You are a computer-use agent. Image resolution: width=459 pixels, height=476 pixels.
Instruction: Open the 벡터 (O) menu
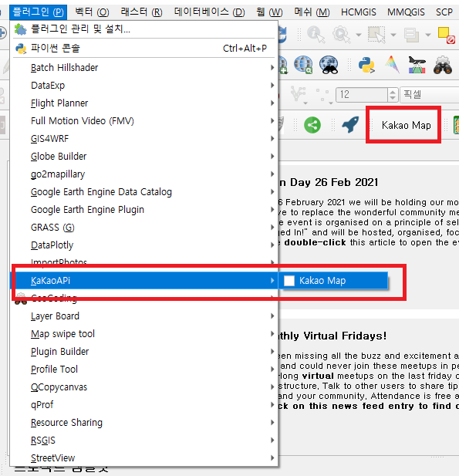[92, 12]
